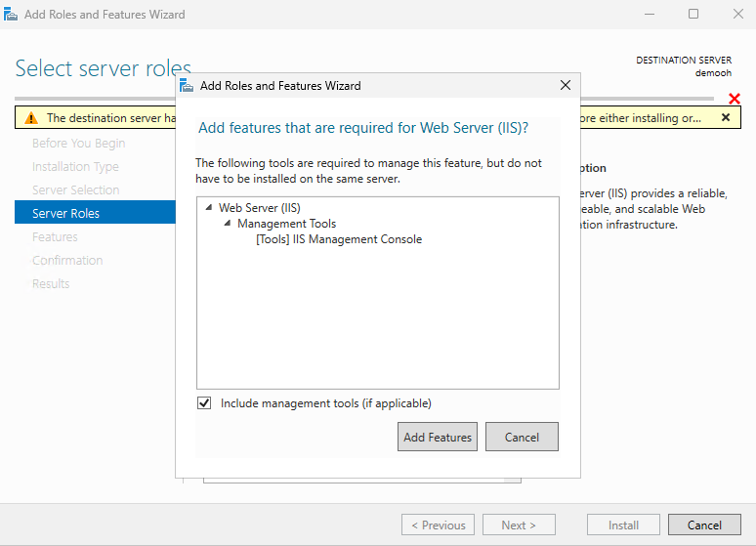Click the Install button in main wizard

(623, 525)
